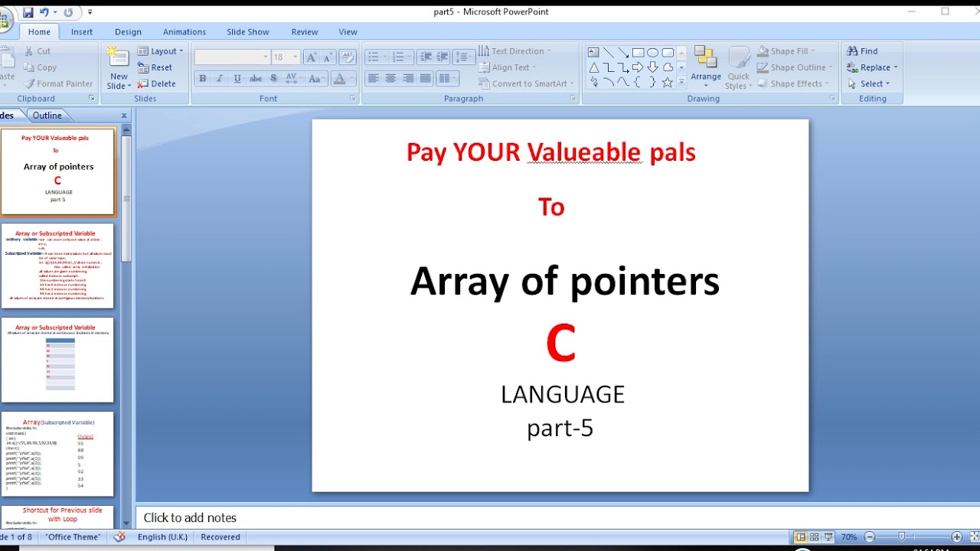Toggle Bold formatting button
Image resolution: width=980 pixels, height=551 pixels.
(x=202, y=79)
